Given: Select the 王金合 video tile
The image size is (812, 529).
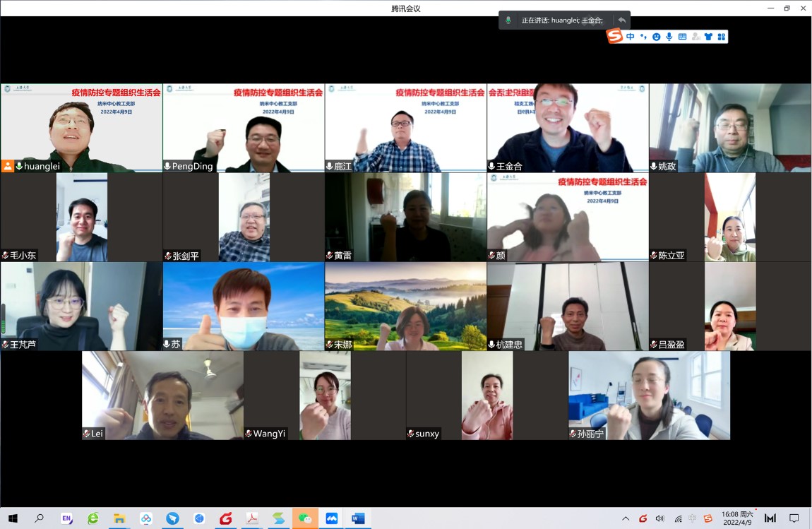Looking at the screenshot, I should pos(568,128).
